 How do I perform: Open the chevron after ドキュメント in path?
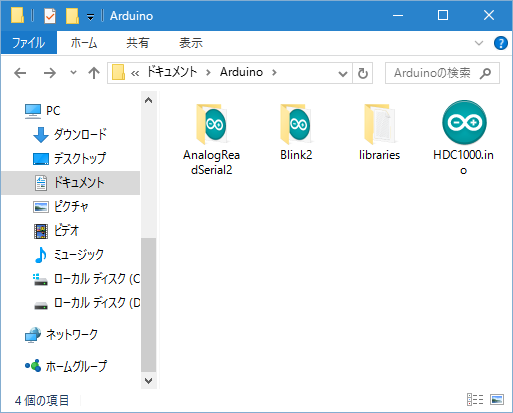pyautogui.click(x=208, y=72)
